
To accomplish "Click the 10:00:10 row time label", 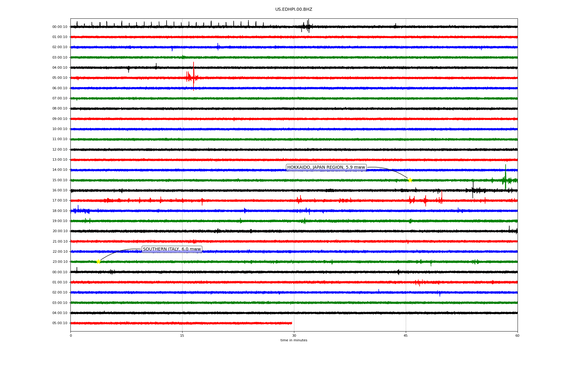I will coord(60,129).
